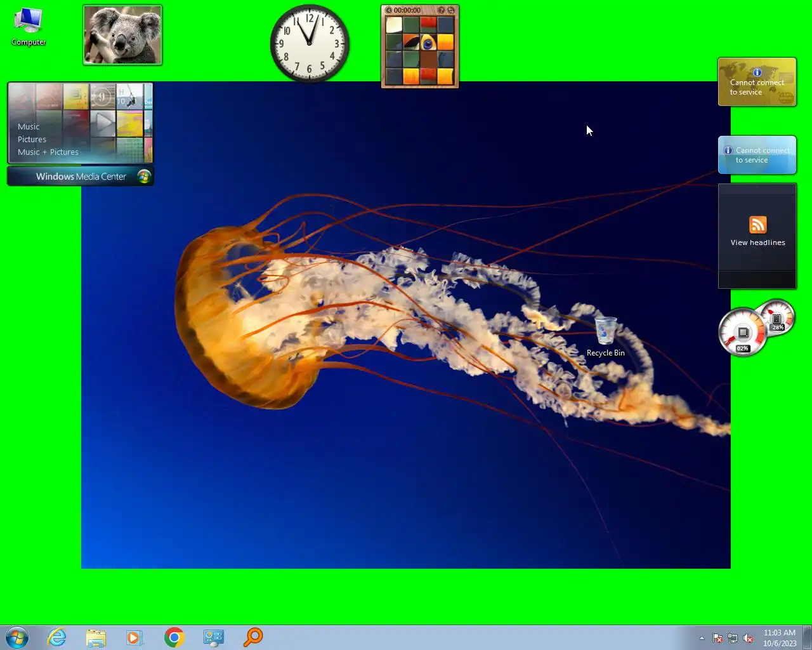Show hidden system tray icons
The height and width of the screenshot is (650, 812).
coord(702,638)
